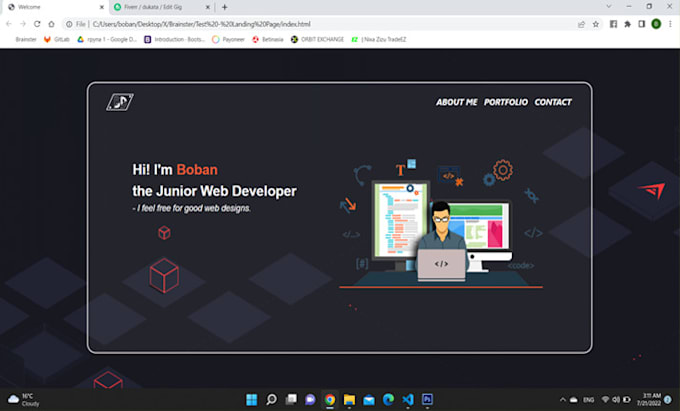
Task: Click the Junior Web Developer heading text
Action: pyautogui.click(x=214, y=191)
